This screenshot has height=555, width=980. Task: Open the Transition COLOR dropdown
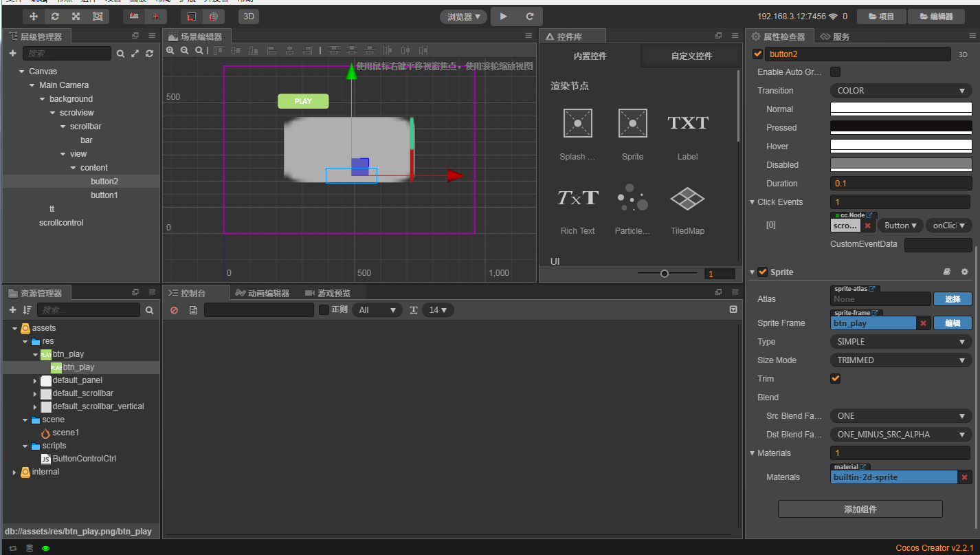click(x=901, y=91)
